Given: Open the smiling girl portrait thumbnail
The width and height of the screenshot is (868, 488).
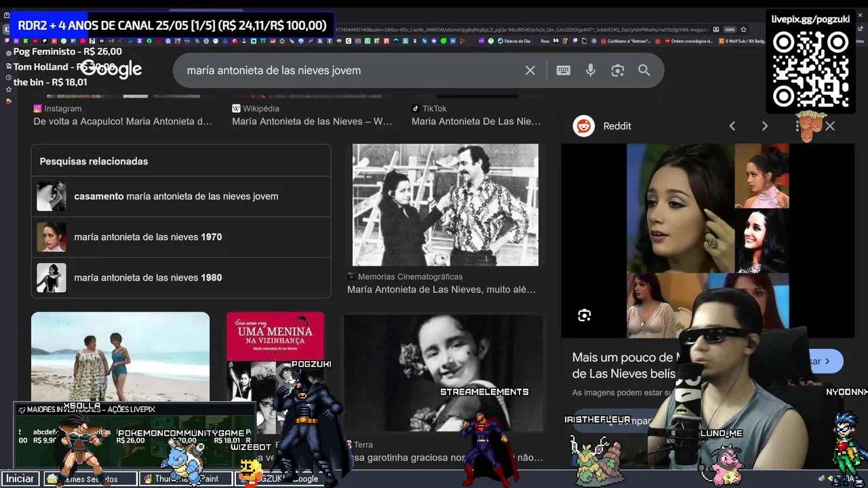Looking at the screenshot, I should 443,373.
